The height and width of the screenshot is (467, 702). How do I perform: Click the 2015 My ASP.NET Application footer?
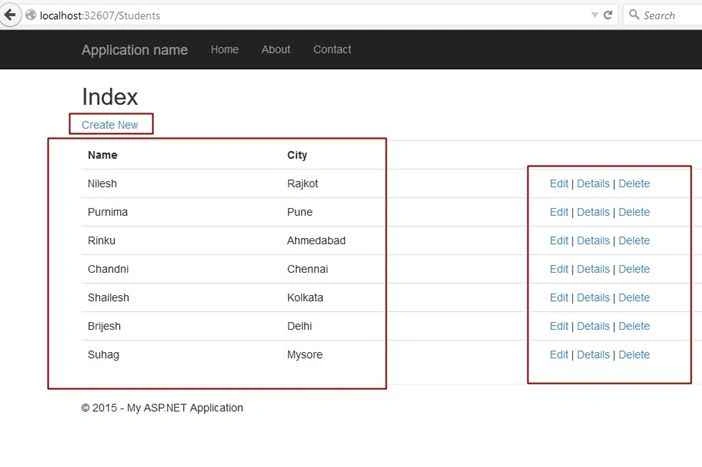[x=162, y=408]
